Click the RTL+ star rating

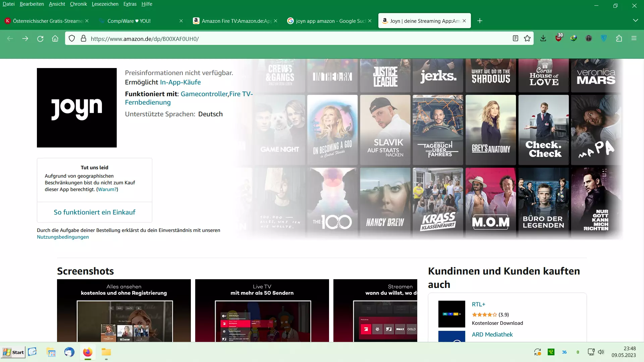point(484,315)
